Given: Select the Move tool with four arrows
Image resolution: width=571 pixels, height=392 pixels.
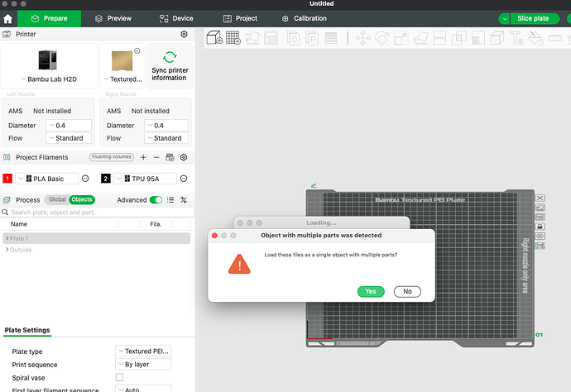Looking at the screenshot, I should tap(362, 38).
